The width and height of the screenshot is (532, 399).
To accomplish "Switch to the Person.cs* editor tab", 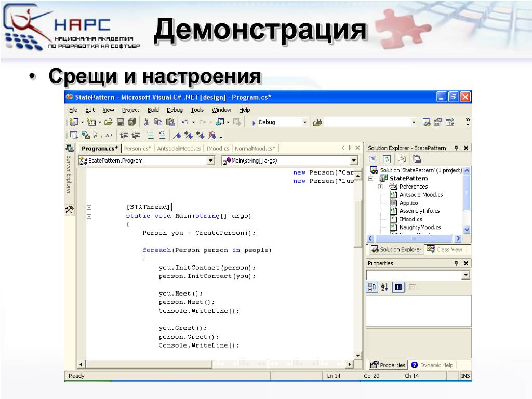I will [137, 148].
